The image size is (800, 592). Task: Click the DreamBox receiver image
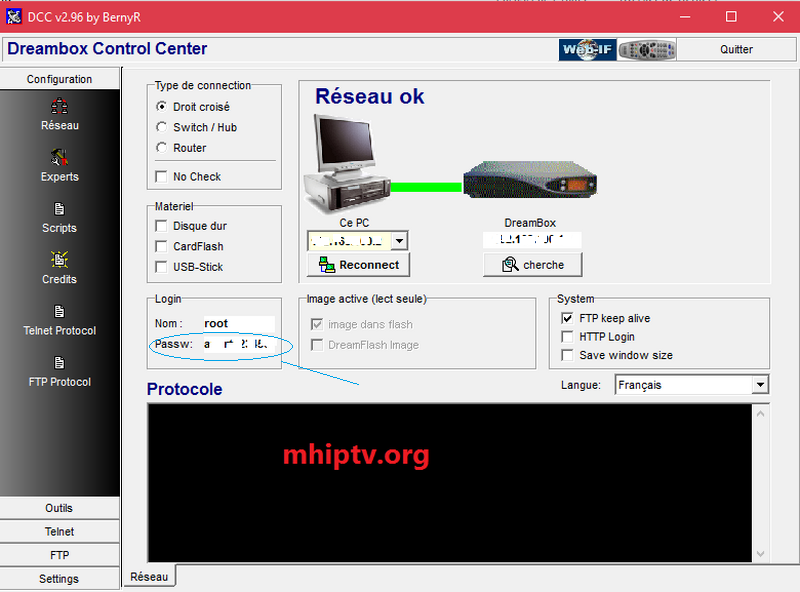(x=530, y=180)
